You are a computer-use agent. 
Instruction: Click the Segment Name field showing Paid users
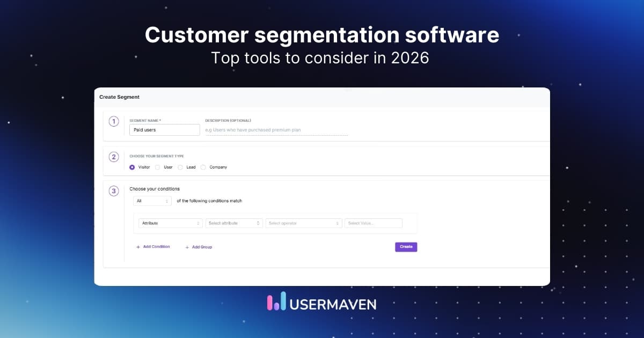[164, 129]
